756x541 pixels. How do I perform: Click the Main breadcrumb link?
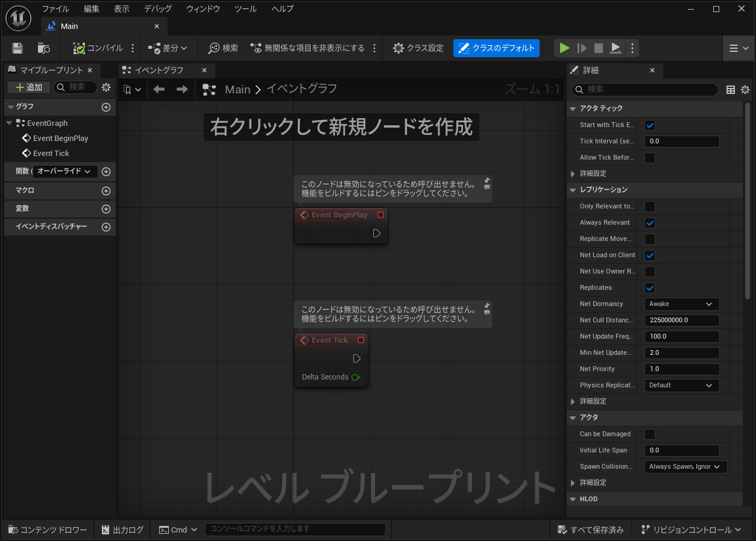click(x=238, y=89)
